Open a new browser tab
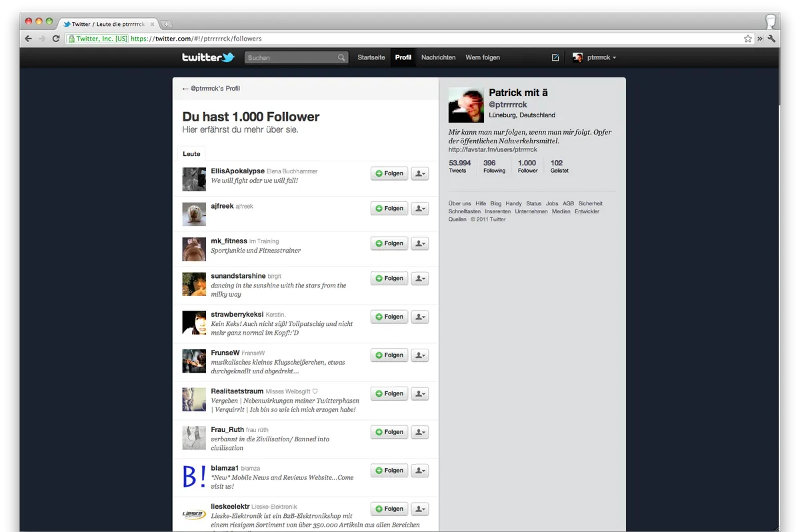This screenshot has width=800, height=532. tap(166, 24)
